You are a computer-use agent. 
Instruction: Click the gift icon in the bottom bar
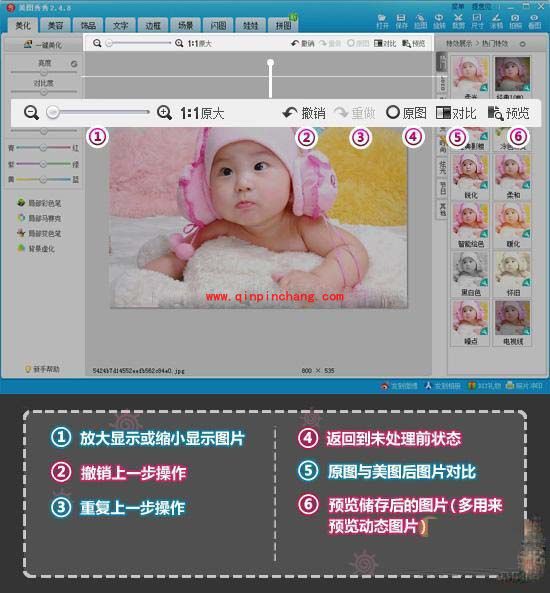pos(471,386)
